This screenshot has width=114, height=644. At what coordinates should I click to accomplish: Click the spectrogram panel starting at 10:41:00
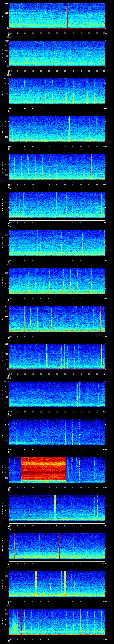(x=57, y=394)
